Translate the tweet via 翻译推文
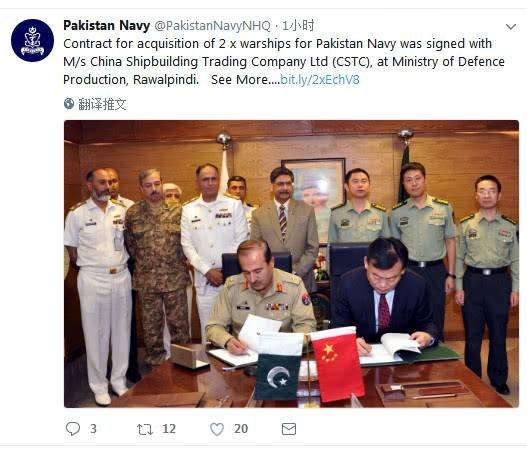Image resolution: width=527 pixels, height=455 pixels. point(102,104)
